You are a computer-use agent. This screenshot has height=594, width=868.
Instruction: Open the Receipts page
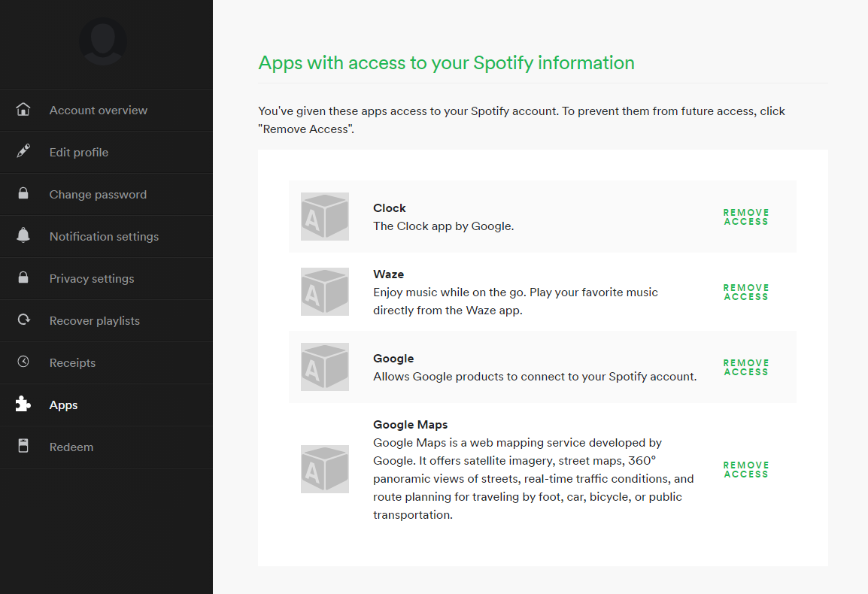(x=106, y=362)
